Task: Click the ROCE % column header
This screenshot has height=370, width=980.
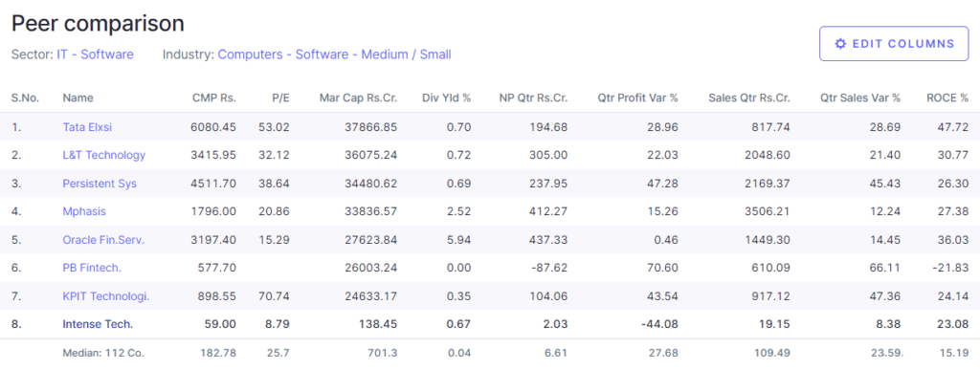Action: [947, 98]
